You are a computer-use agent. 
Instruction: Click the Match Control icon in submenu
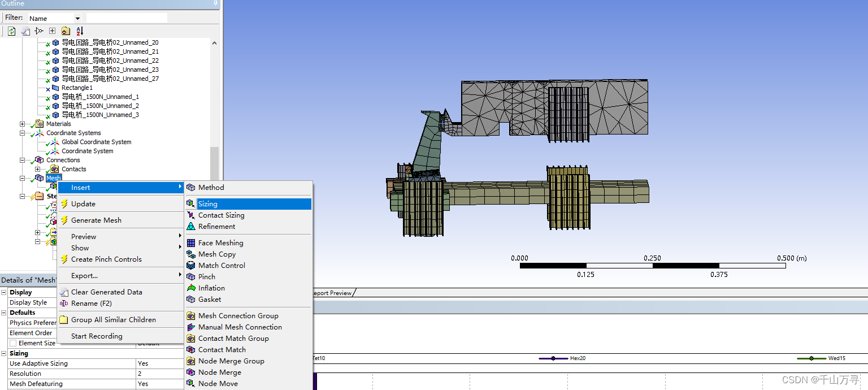[191, 266]
